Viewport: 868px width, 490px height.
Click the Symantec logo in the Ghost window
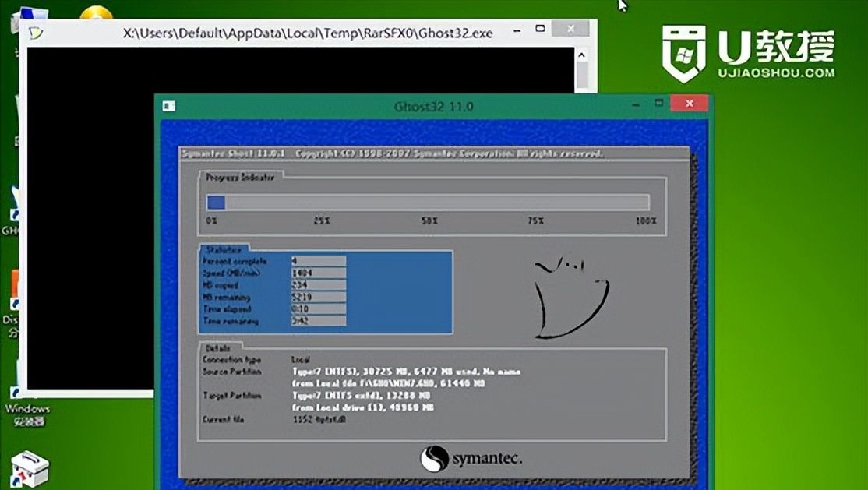point(471,458)
